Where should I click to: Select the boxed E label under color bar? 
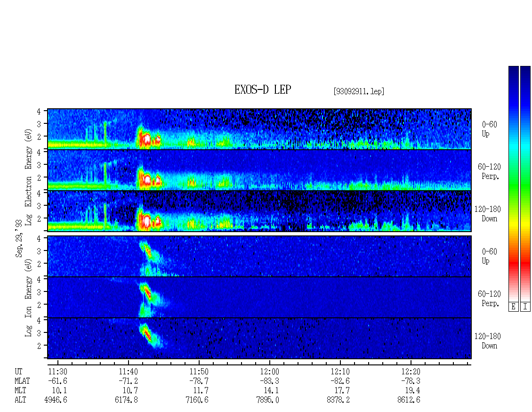[x=513, y=307]
